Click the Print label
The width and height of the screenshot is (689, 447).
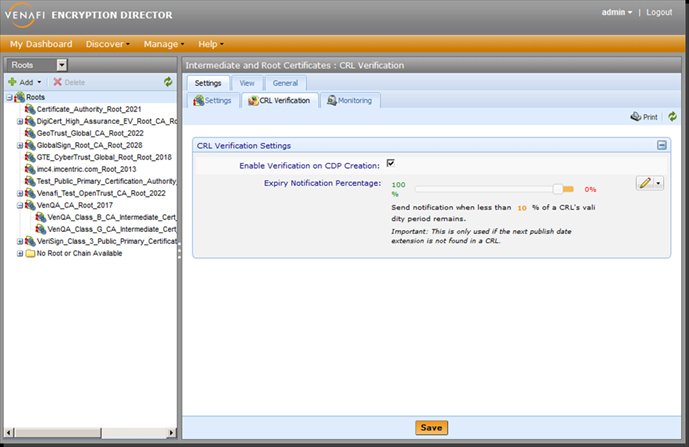coord(650,117)
